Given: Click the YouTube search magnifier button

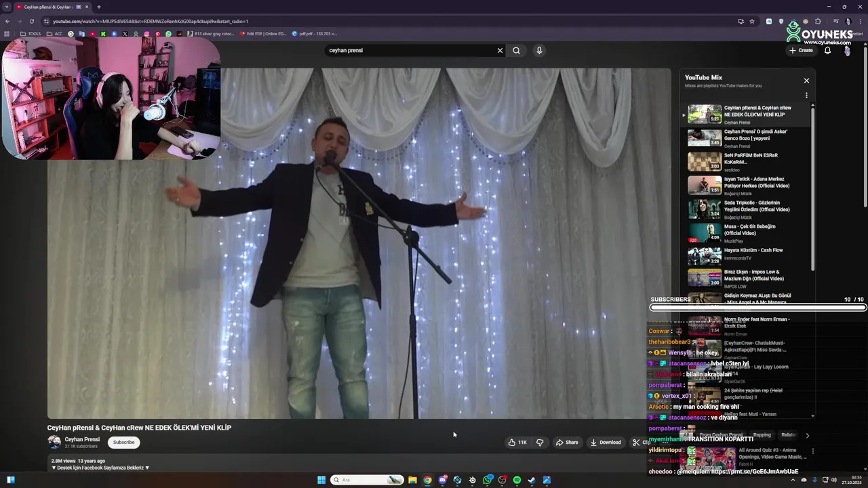Looking at the screenshot, I should (x=516, y=50).
